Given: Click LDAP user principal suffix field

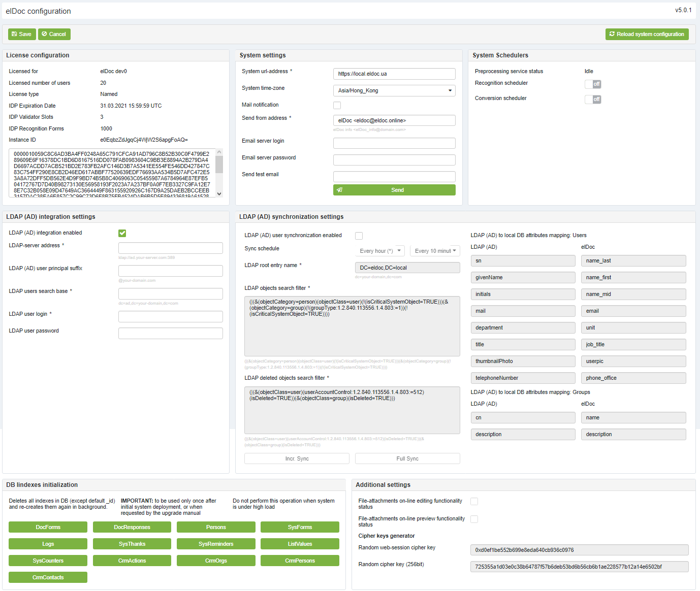Looking at the screenshot, I should [x=171, y=271].
